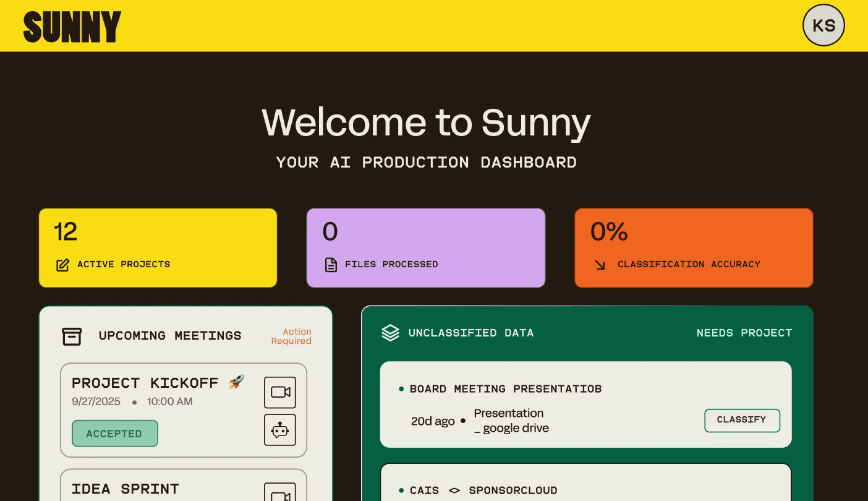The width and height of the screenshot is (868, 501).
Task: Click the SUNNY logo in header
Action: (x=72, y=27)
